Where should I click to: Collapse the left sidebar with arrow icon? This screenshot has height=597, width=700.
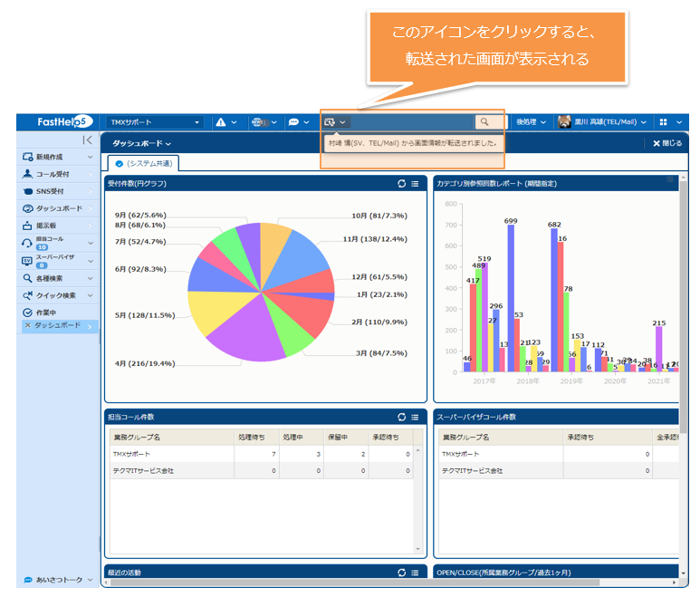(87, 140)
